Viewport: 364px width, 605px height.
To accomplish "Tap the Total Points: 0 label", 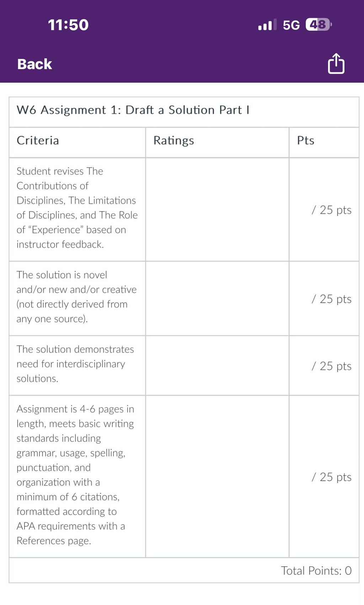I will click(x=316, y=570).
